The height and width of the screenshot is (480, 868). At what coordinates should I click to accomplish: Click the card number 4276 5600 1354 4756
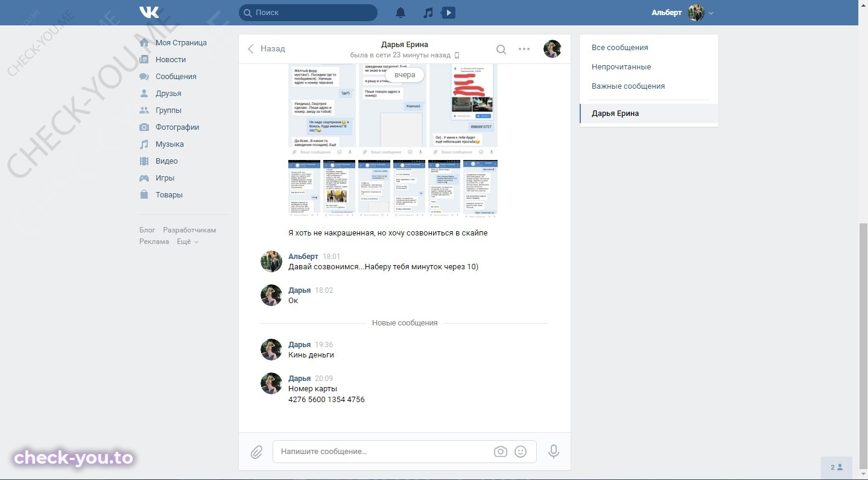[326, 400]
